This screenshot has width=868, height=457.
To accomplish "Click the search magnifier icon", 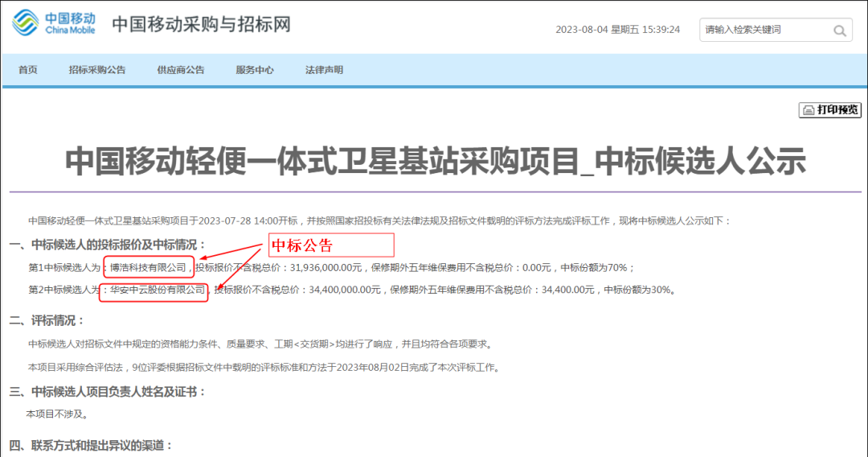I will point(840,31).
